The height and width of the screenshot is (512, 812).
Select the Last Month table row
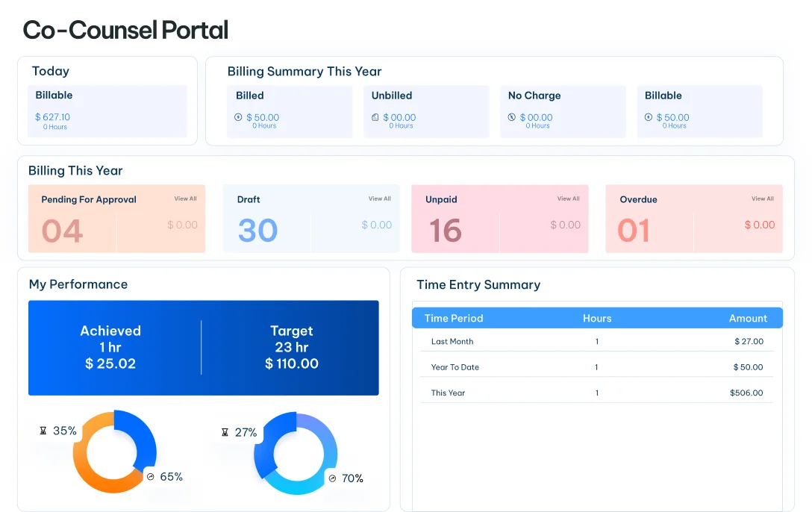coord(597,341)
